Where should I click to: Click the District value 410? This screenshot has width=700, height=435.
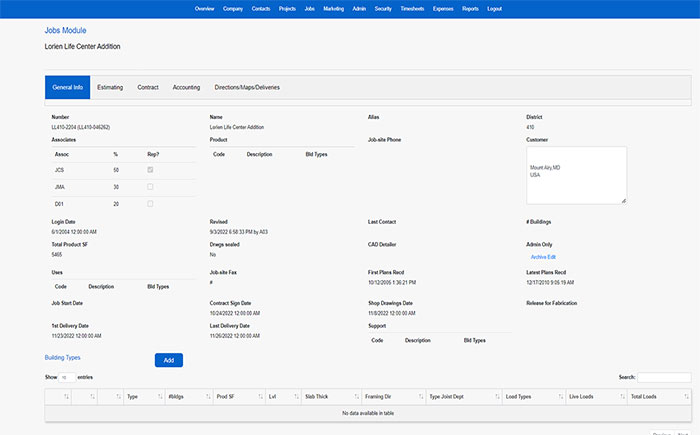(x=530, y=127)
